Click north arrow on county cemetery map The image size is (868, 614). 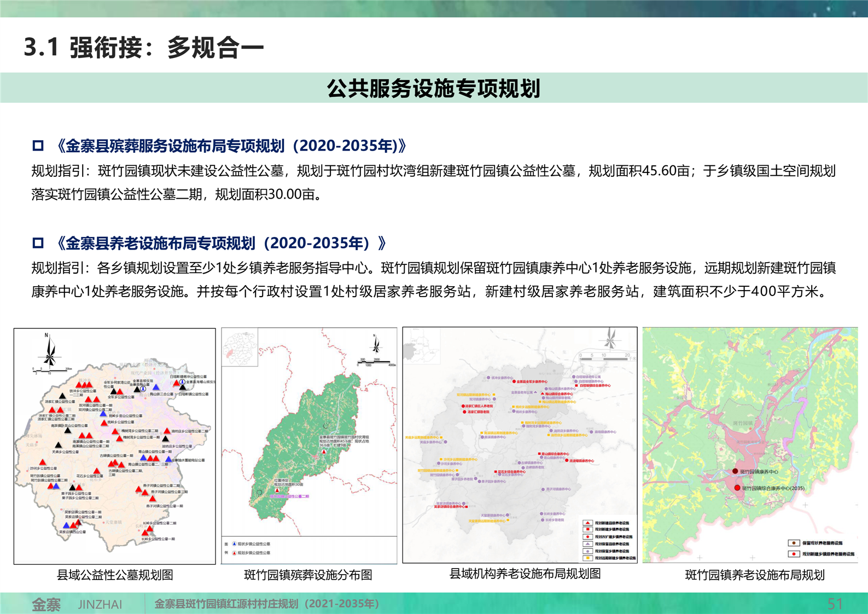click(49, 351)
